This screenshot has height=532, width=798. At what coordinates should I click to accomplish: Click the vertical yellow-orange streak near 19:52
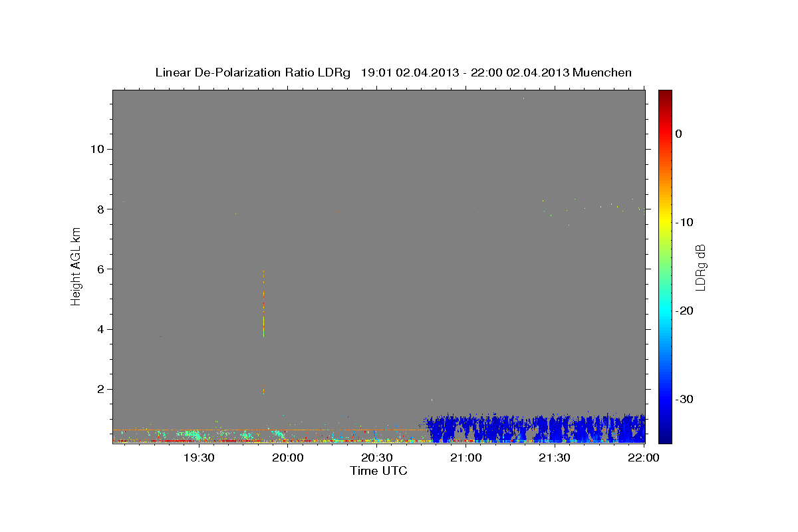pos(264,303)
